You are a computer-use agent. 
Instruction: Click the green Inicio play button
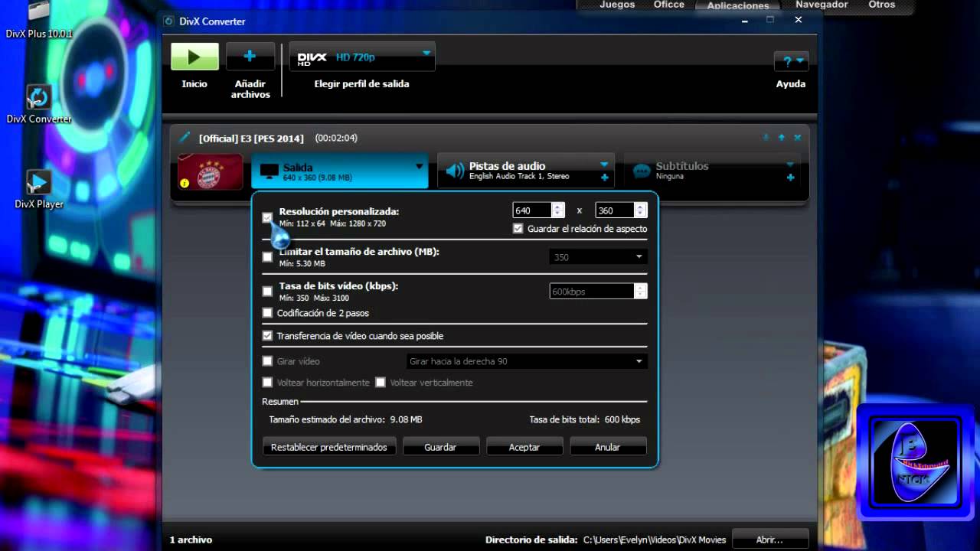(194, 57)
